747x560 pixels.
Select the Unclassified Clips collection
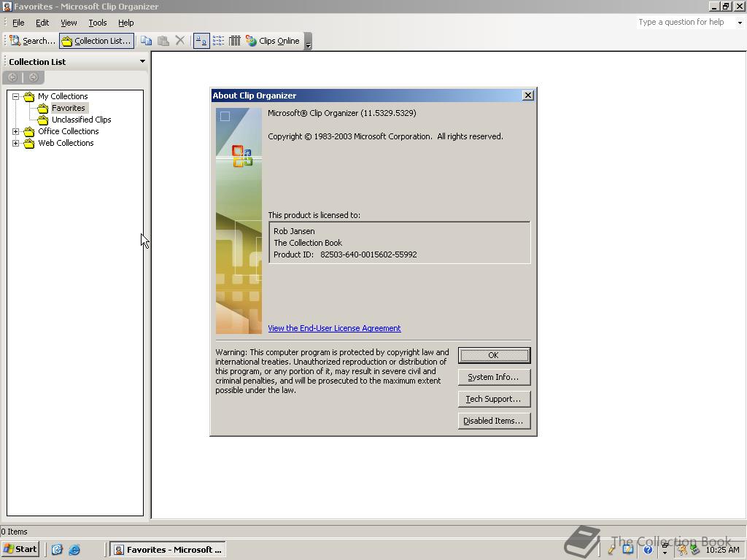pos(82,120)
